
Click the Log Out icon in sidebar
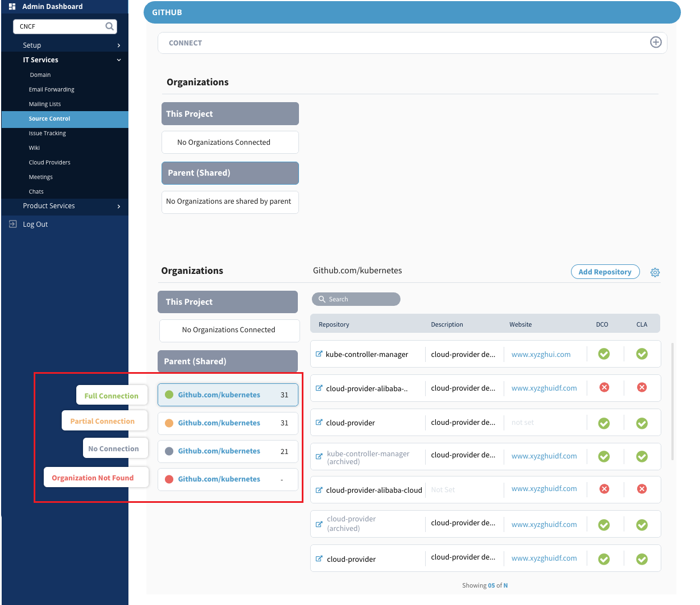(x=13, y=224)
